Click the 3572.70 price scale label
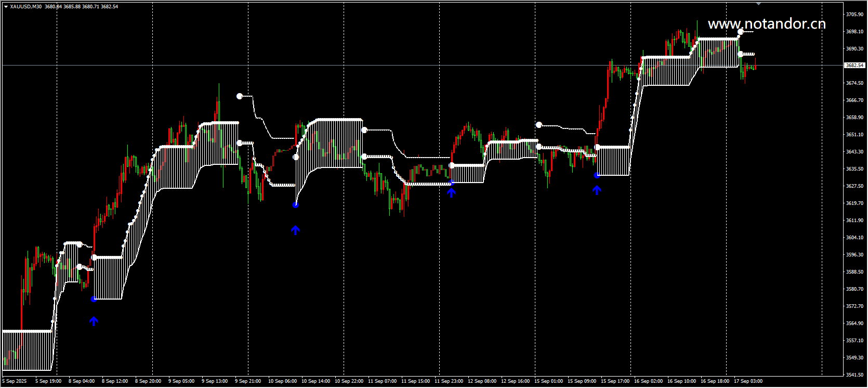The width and height of the screenshot is (868, 388). (854, 306)
